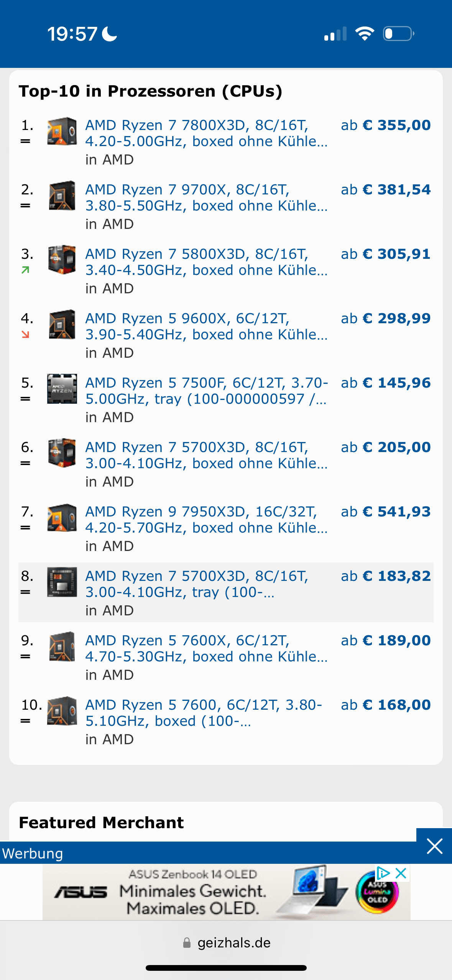Tap the Ryzen 7 7800X3D product thumbnail
Image resolution: width=452 pixels, height=980 pixels.
coord(62,131)
